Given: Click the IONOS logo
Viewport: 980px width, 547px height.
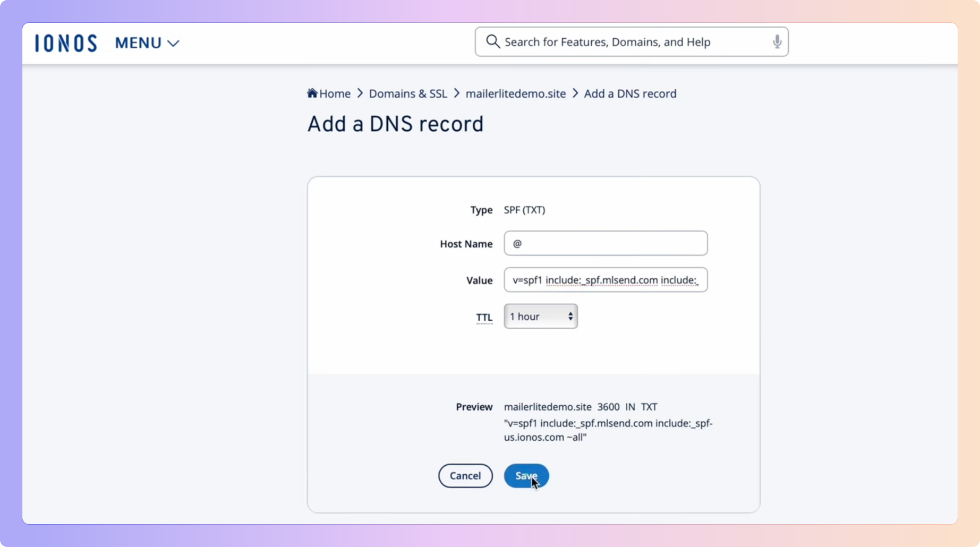Looking at the screenshot, I should pyautogui.click(x=66, y=43).
